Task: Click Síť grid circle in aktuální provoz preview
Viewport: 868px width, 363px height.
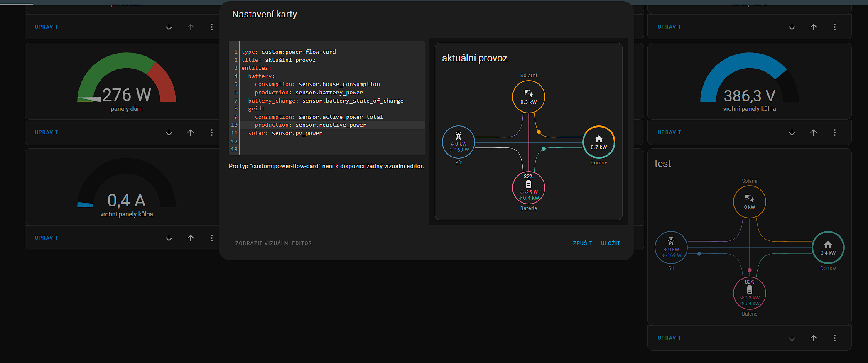Action: (x=459, y=142)
